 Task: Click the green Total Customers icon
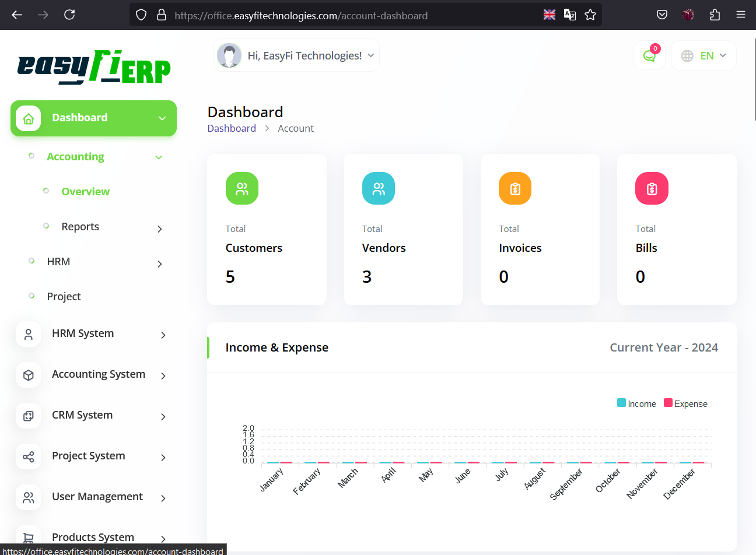pyautogui.click(x=242, y=188)
